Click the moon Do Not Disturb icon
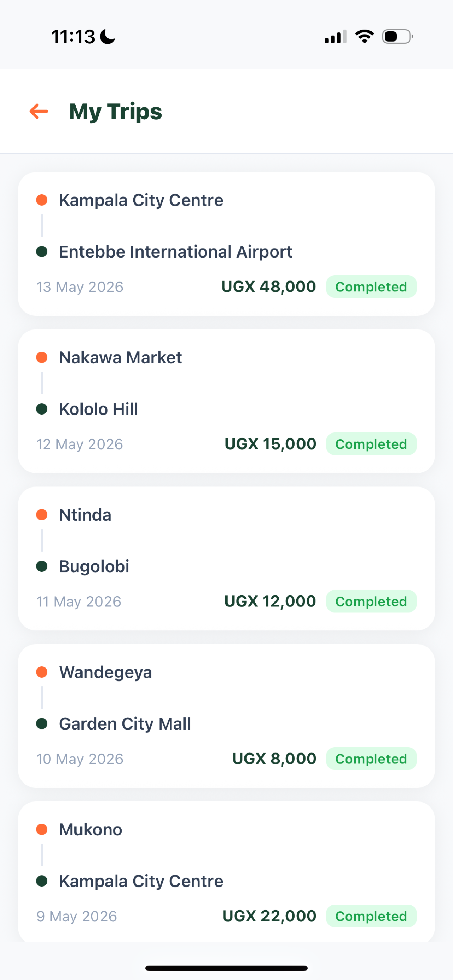The width and height of the screenshot is (453, 980). (x=108, y=37)
